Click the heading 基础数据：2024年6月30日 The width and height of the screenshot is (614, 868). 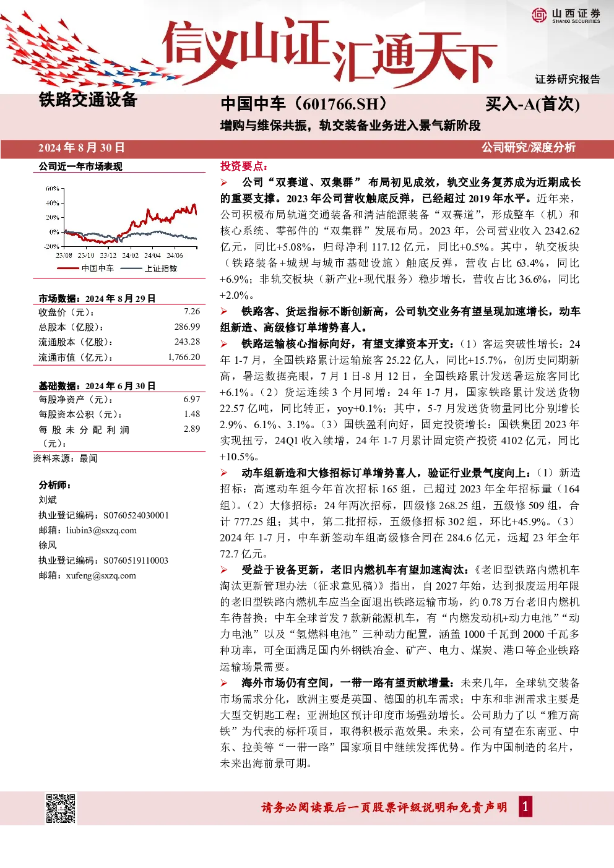click(97, 385)
